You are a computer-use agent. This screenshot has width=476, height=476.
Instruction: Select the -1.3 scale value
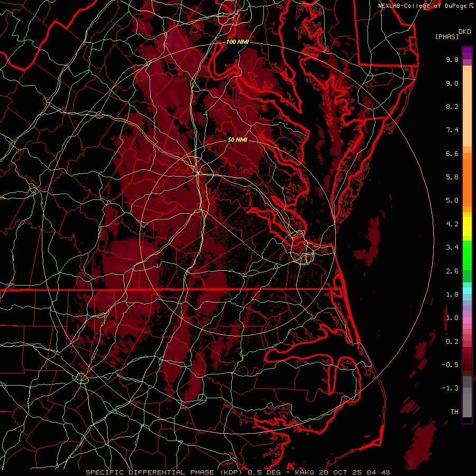[x=450, y=388]
